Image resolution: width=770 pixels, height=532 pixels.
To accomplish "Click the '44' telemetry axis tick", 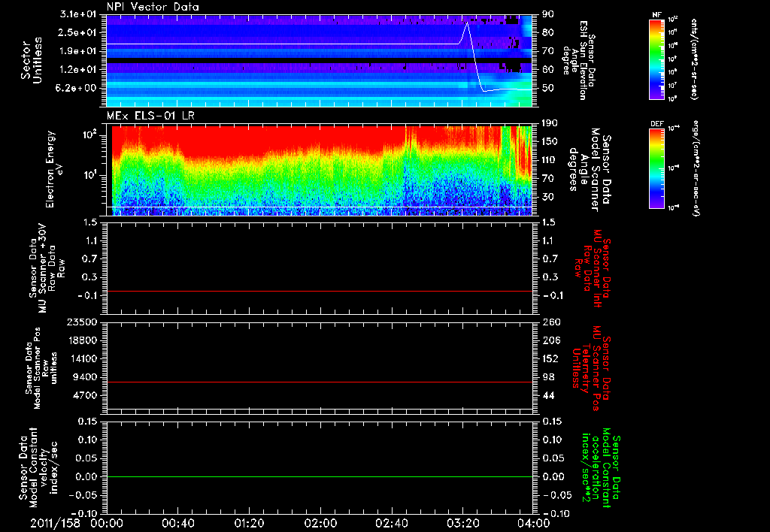I will [548, 395].
